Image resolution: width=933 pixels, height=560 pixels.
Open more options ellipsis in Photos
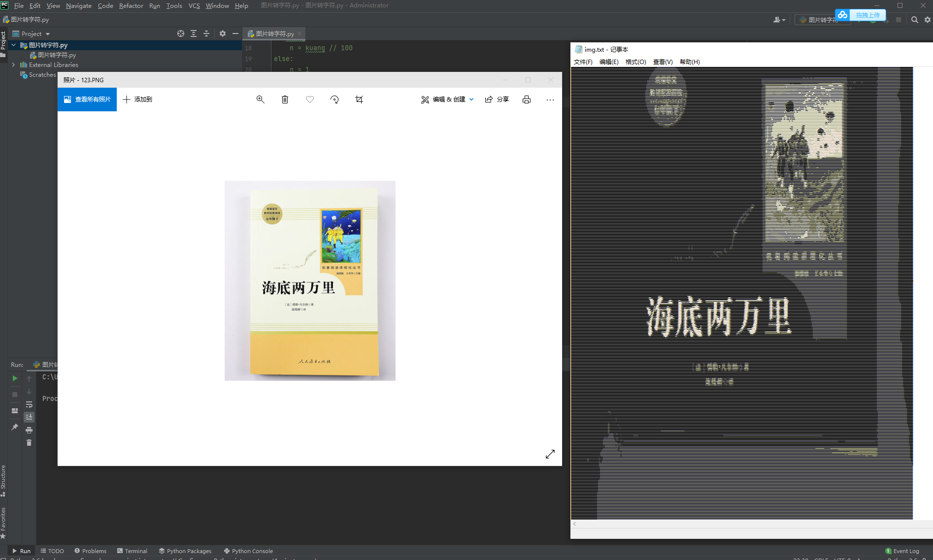pyautogui.click(x=550, y=99)
